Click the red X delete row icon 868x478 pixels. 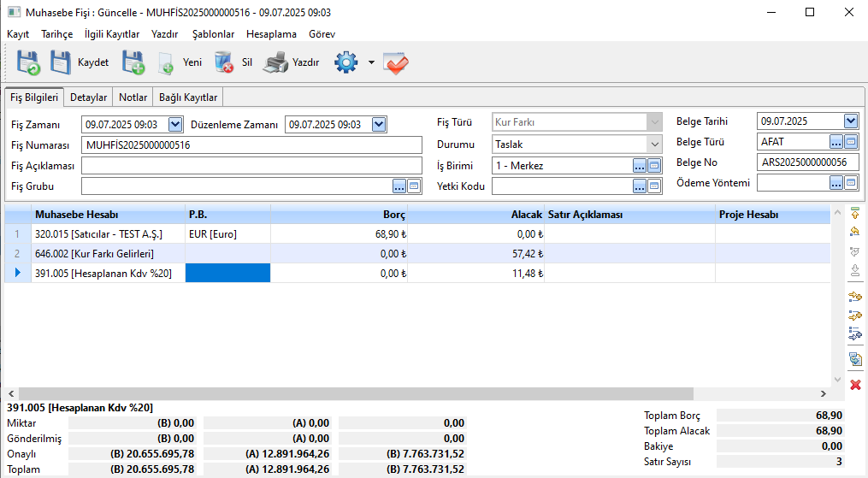click(854, 385)
